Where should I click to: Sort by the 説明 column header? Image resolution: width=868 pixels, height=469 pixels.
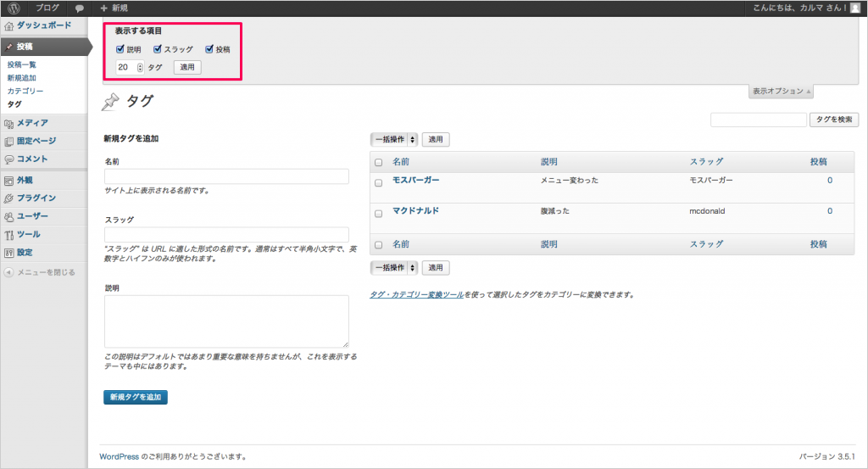(549, 162)
